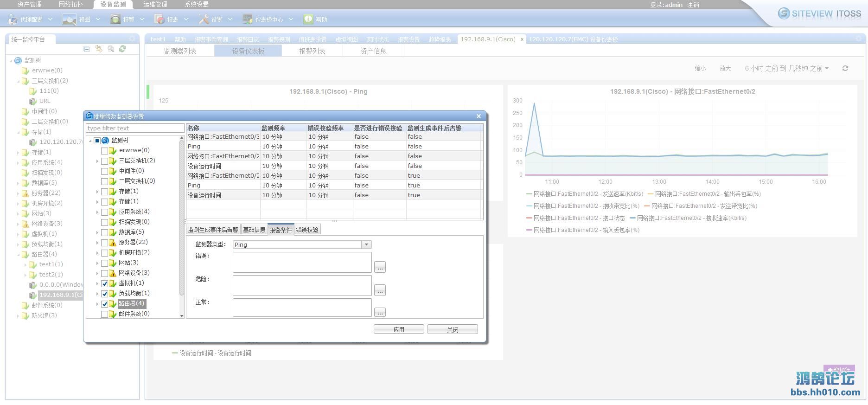Switch to 错误校验 tab in dialog
Image resolution: width=868 pixels, height=405 pixels.
click(x=307, y=230)
